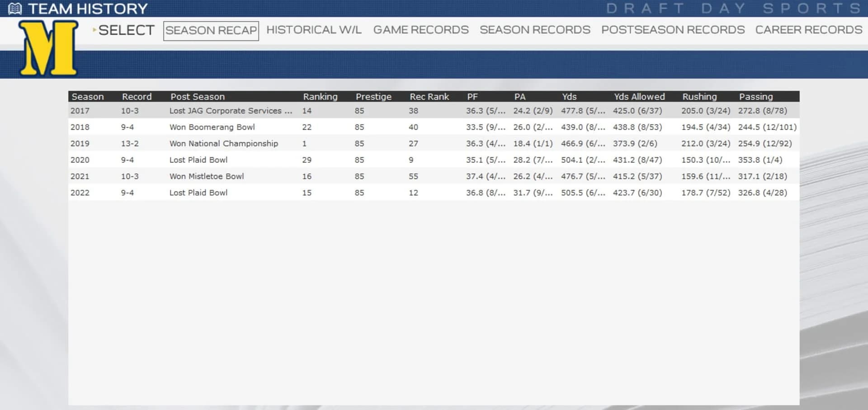Expand the truncated JAG Corporate Services bowl name
868x410 pixels.
231,110
